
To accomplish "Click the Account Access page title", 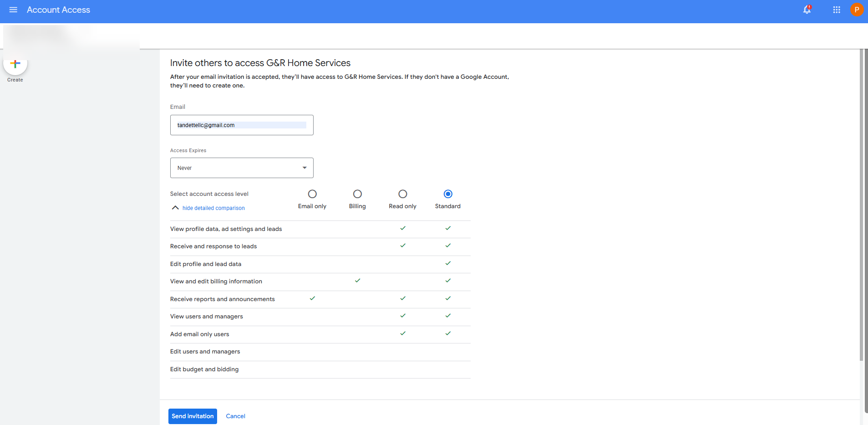I will pyautogui.click(x=58, y=10).
